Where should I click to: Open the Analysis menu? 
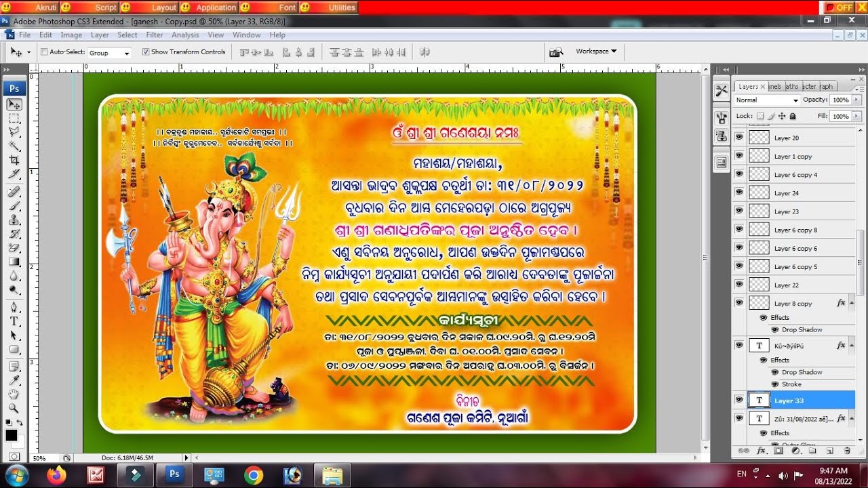[x=185, y=35]
